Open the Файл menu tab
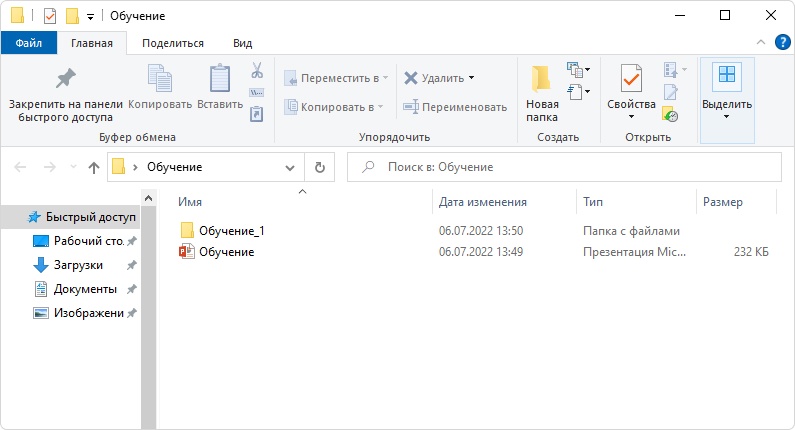 click(x=28, y=43)
